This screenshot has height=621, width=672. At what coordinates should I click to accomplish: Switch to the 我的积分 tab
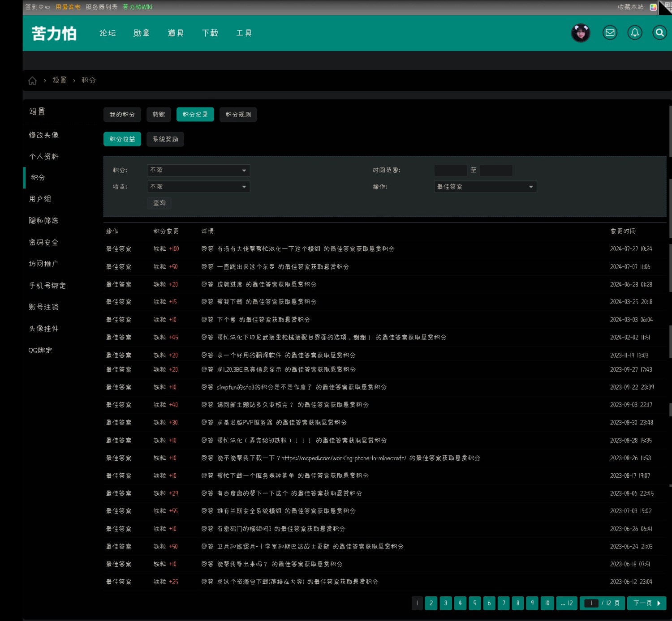122,115
